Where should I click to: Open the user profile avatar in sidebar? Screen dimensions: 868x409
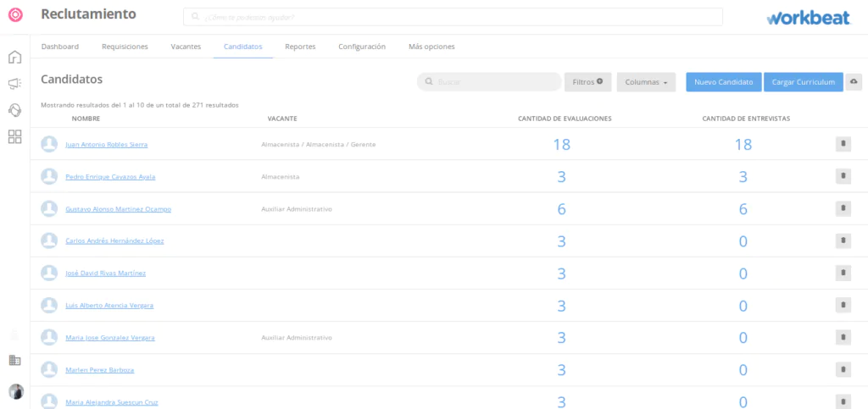tap(15, 391)
